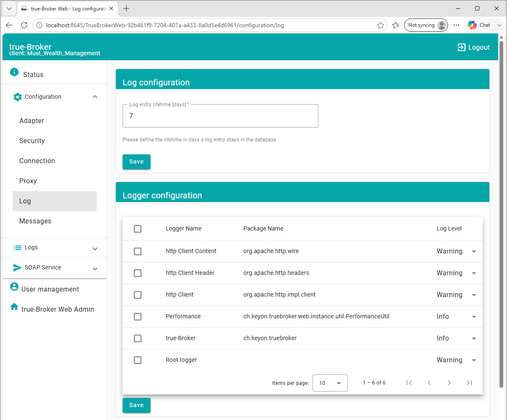
Task: Go to the previous page of loggers
Action: pos(429,383)
